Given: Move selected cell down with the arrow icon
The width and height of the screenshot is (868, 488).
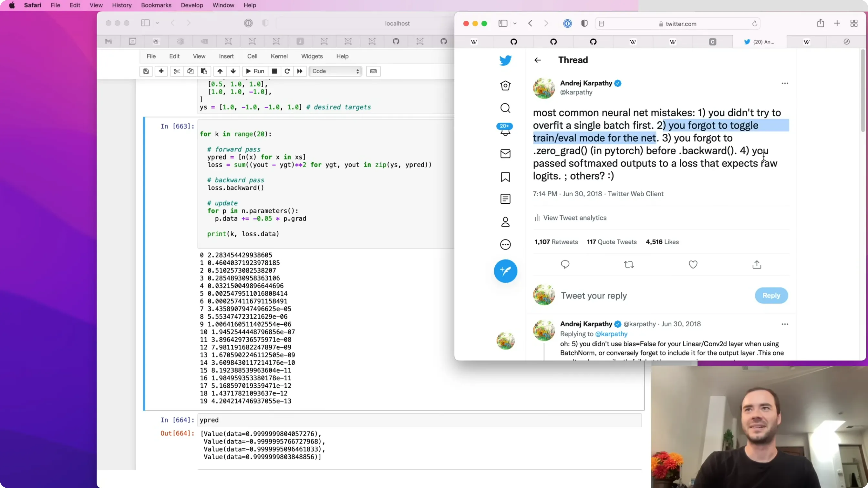Looking at the screenshot, I should tap(233, 71).
